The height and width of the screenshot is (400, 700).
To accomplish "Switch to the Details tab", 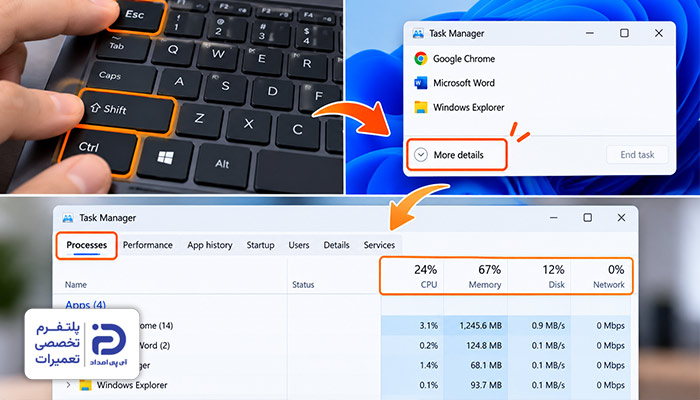I will coord(336,245).
